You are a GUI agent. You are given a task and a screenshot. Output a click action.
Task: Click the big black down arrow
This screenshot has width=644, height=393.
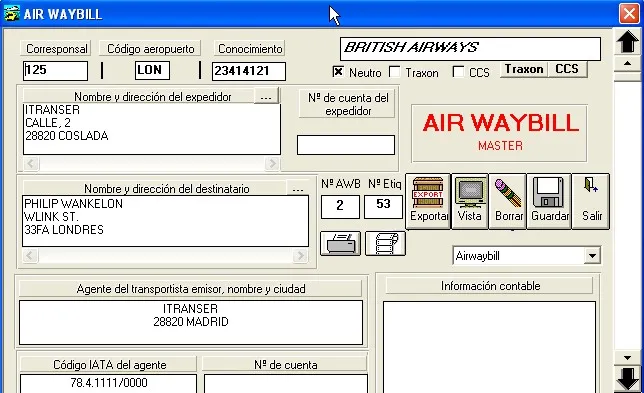pyautogui.click(x=628, y=379)
